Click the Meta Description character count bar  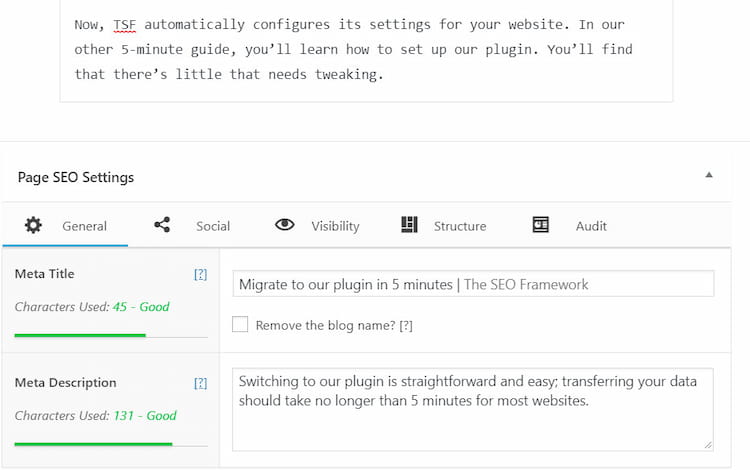pos(111,444)
